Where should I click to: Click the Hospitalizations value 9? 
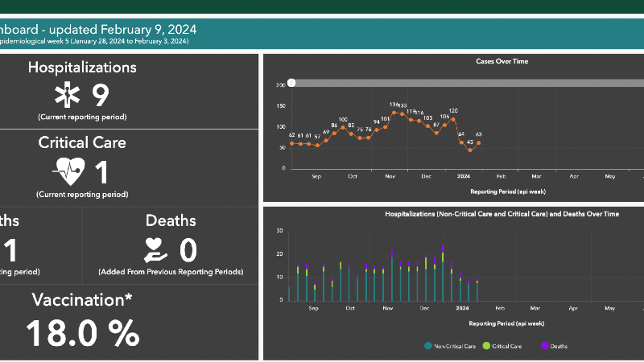point(100,95)
